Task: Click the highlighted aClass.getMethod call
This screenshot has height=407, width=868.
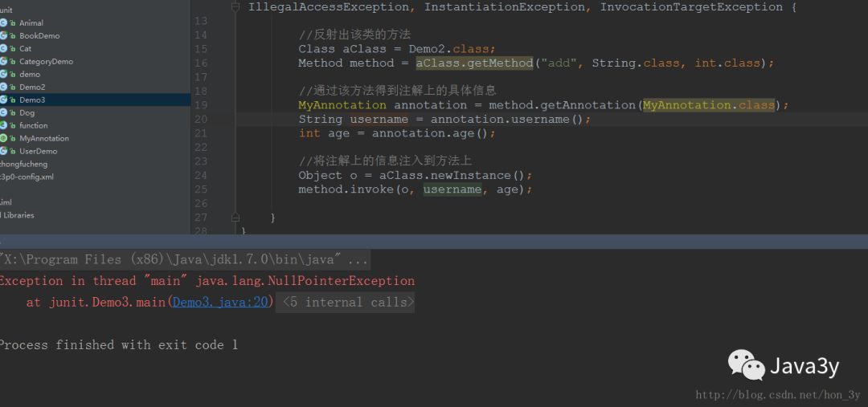Action: pyautogui.click(x=474, y=63)
